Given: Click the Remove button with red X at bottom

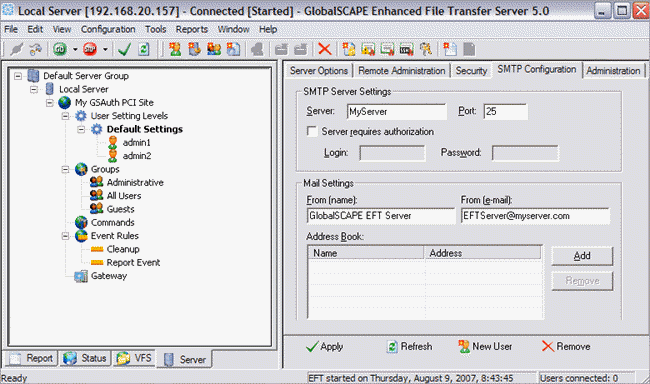Looking at the screenshot, I should click(x=566, y=346).
